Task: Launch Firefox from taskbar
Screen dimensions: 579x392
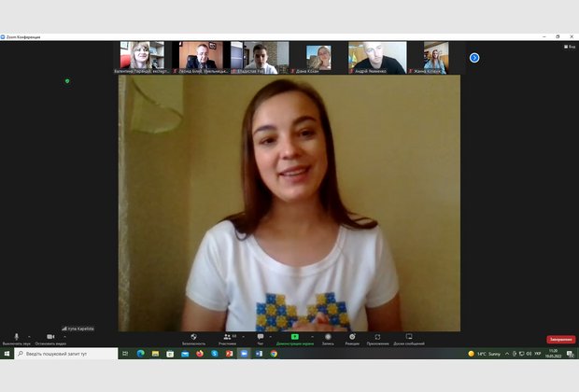Action: pyautogui.click(x=200, y=354)
